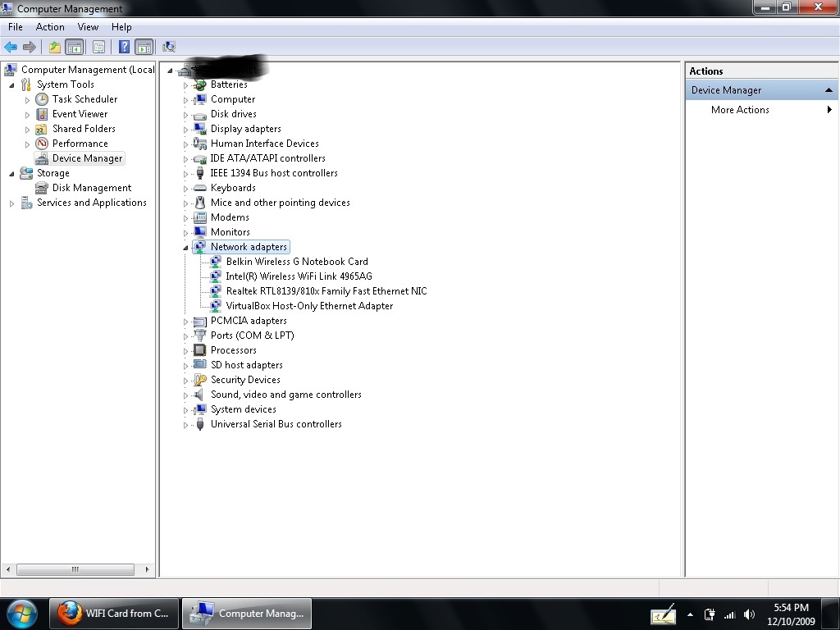Image resolution: width=840 pixels, height=630 pixels.
Task: Expand the Universal Serial Bus controllers category
Action: [x=186, y=425]
